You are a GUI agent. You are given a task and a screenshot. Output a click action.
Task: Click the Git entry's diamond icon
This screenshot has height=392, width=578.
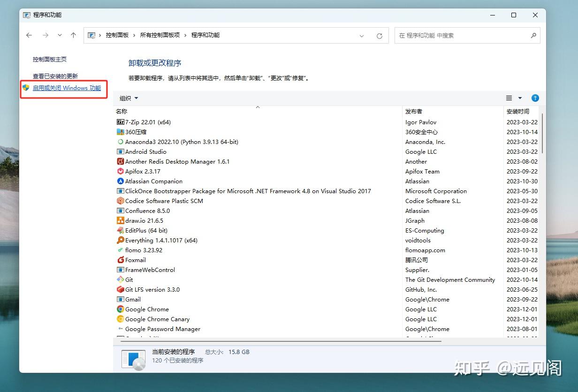121,279
